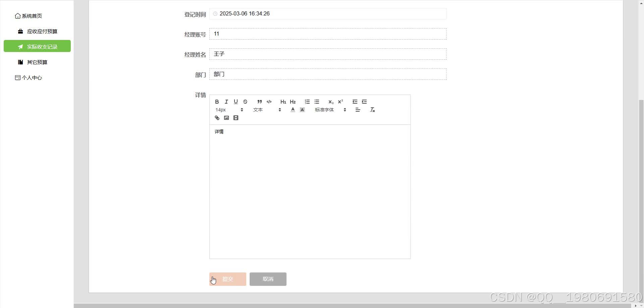The width and height of the screenshot is (644, 308).
Task: Toggle the bullet list formatting
Action: pos(317,102)
